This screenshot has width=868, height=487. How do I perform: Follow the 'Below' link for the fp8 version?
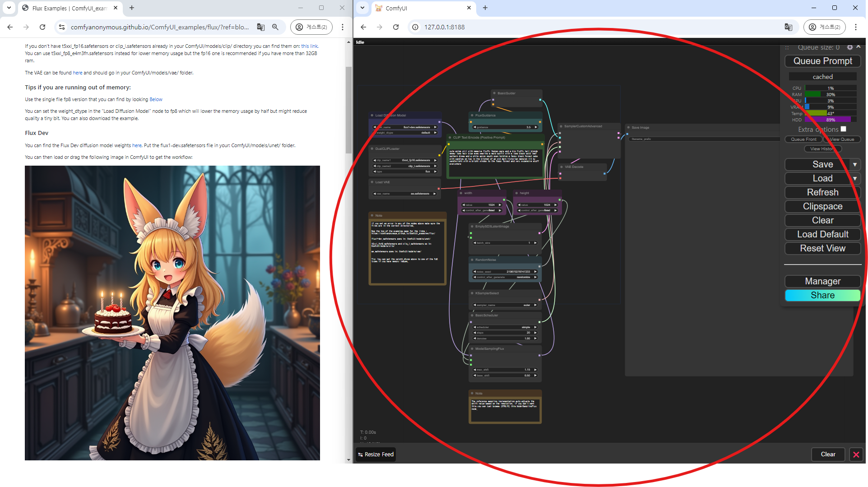click(x=156, y=99)
